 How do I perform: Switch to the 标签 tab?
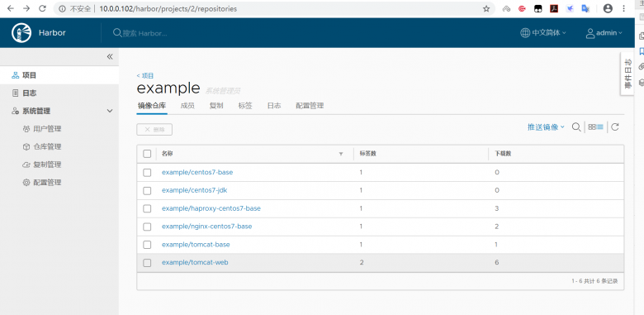click(245, 106)
